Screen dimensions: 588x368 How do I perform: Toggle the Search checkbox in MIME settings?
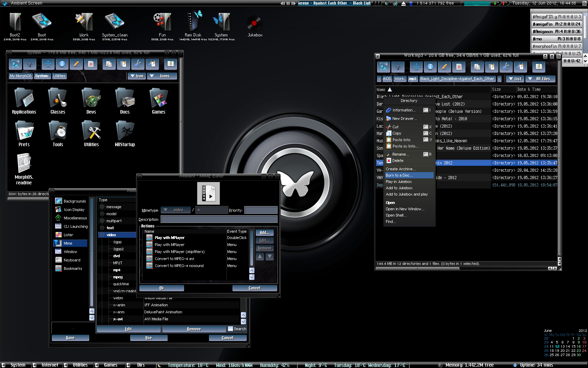click(230, 329)
